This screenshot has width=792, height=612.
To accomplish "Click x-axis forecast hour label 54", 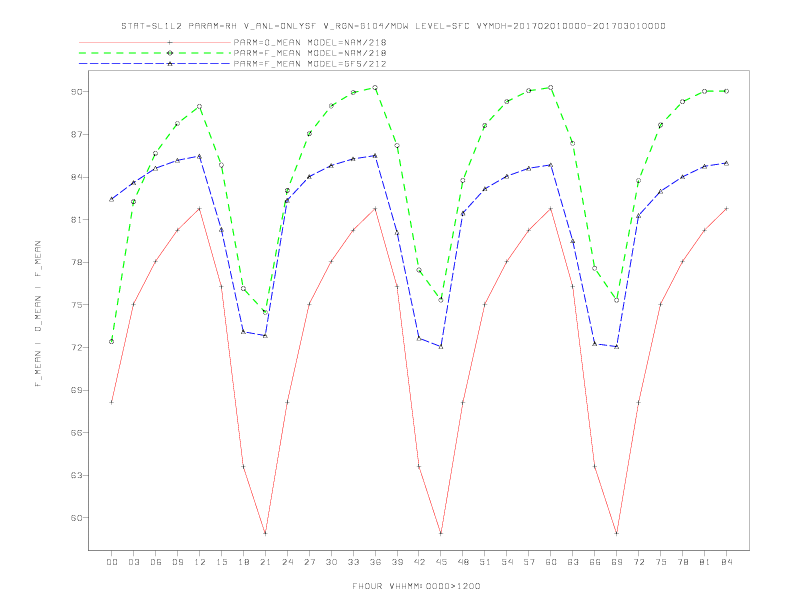I will tap(507, 562).
